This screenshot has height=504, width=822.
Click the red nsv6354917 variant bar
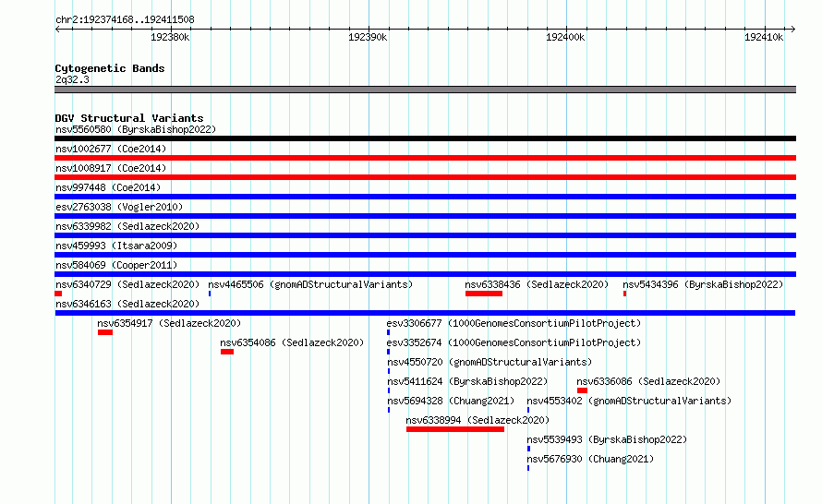[105, 332]
